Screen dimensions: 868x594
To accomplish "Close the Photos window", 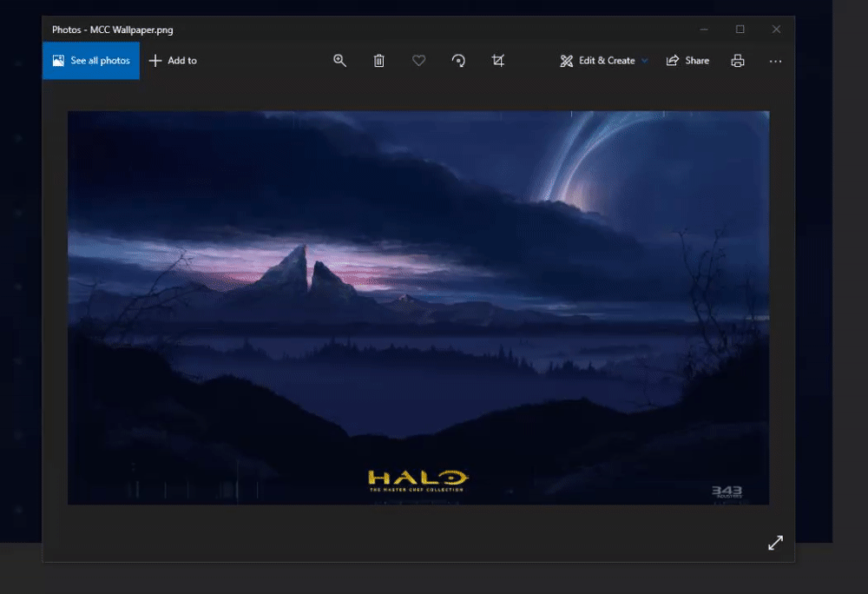I will 776,30.
